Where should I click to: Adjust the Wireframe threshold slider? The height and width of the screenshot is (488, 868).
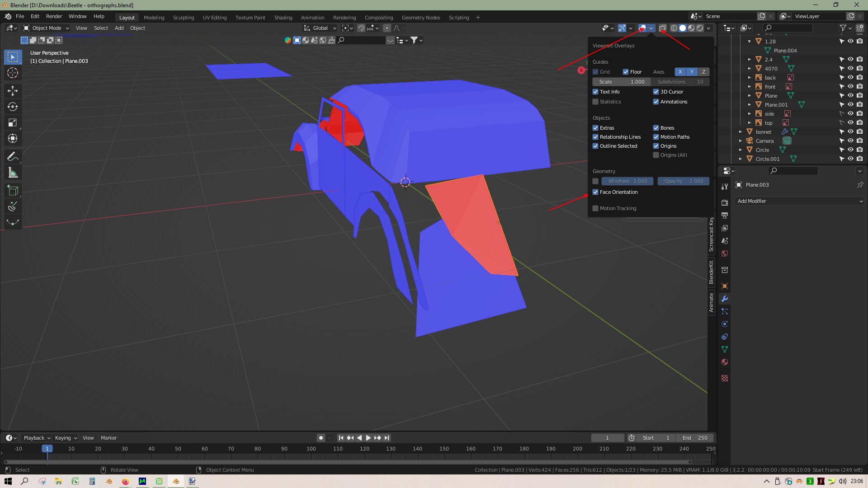pos(627,181)
